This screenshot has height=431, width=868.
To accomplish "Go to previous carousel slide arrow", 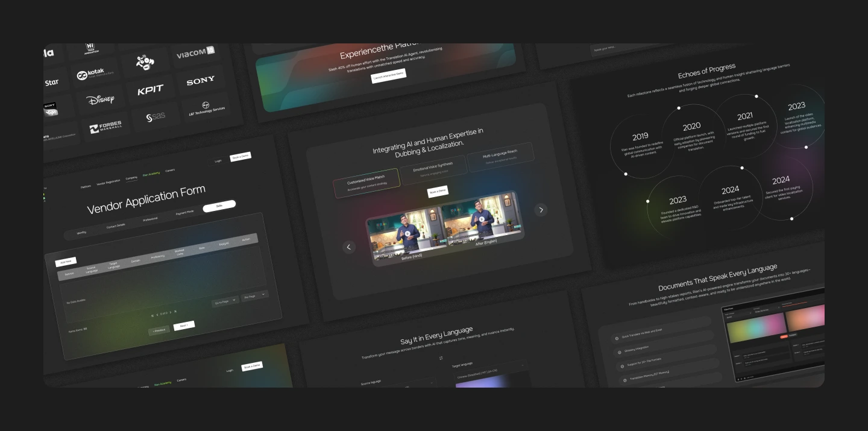I will (x=349, y=247).
